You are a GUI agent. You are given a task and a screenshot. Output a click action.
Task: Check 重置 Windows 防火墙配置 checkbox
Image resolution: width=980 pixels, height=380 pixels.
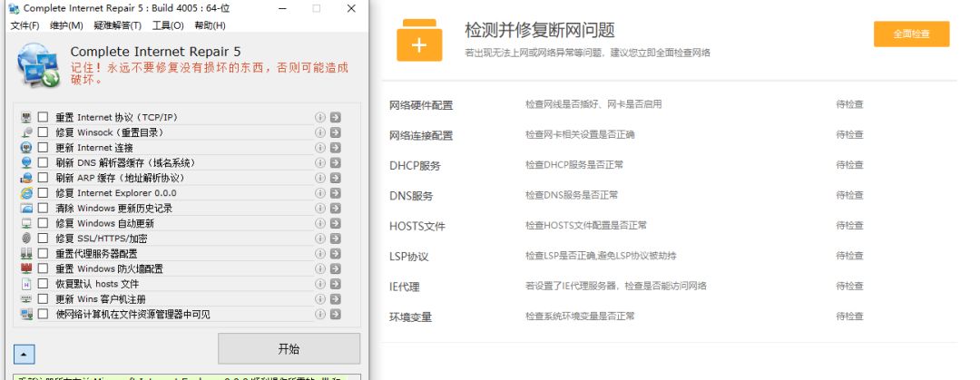point(43,268)
